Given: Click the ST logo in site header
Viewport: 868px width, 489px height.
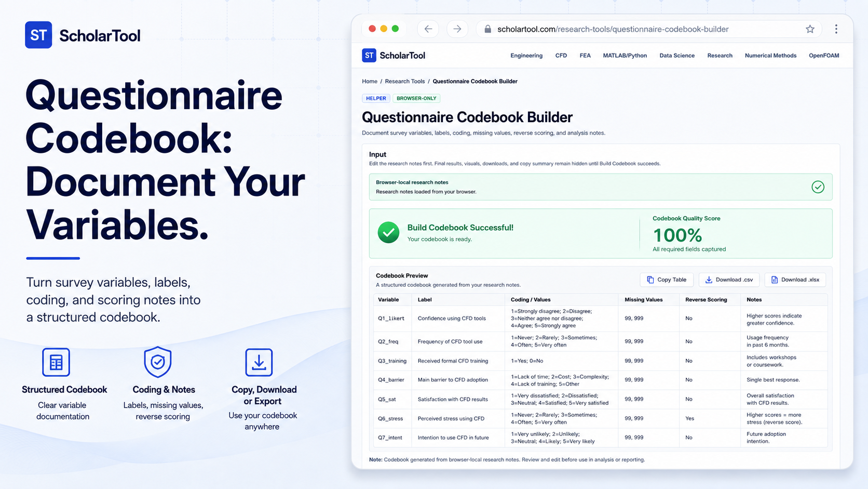Looking at the screenshot, I should pyautogui.click(x=369, y=55).
